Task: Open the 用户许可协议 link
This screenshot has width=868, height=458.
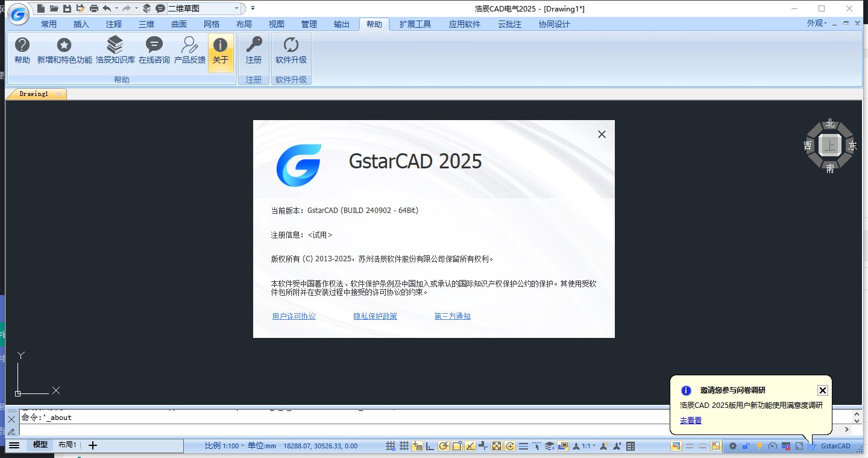Action: 294,316
